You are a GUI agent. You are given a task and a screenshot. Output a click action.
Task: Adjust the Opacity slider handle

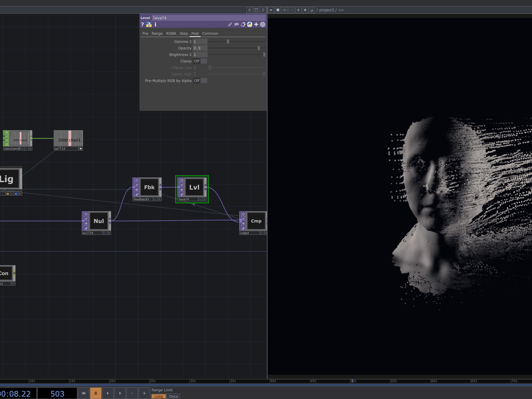pyautogui.click(x=259, y=48)
